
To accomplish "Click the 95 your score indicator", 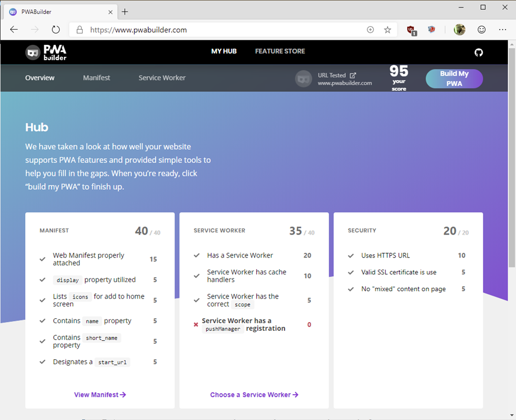I will coord(399,78).
